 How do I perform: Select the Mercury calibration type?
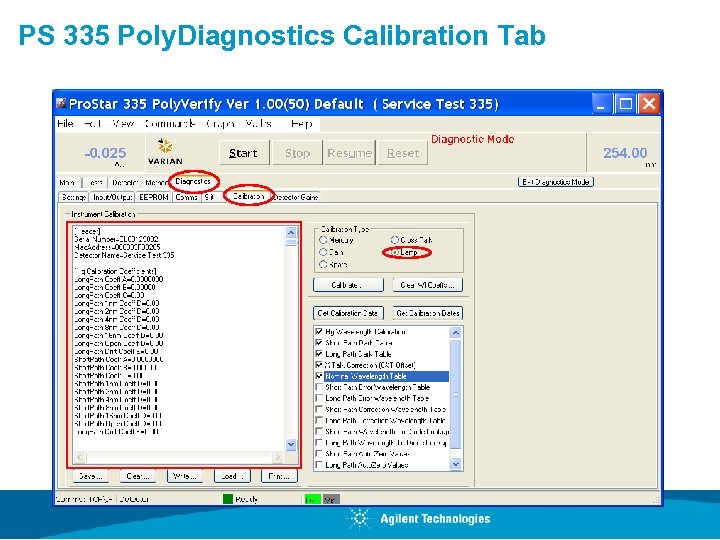click(x=323, y=240)
